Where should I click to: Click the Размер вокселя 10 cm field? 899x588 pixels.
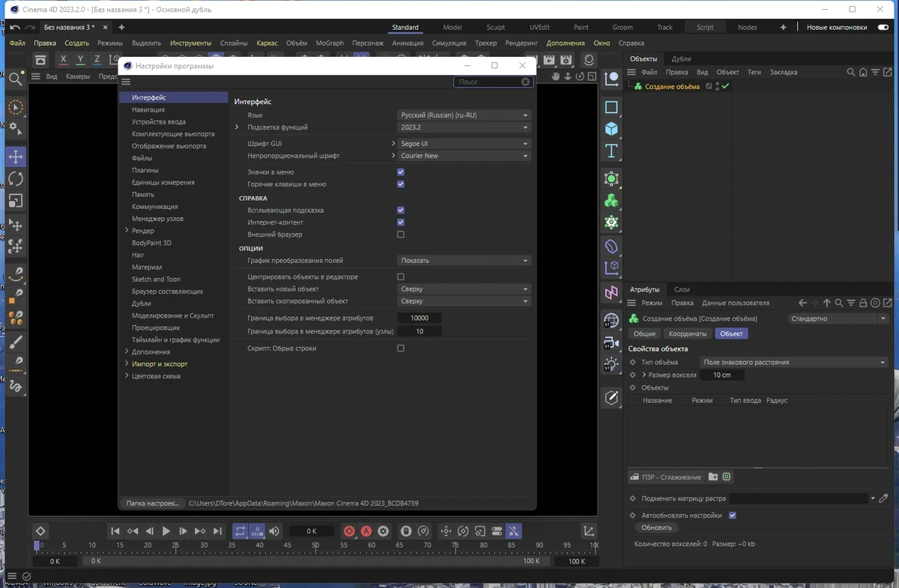(722, 375)
